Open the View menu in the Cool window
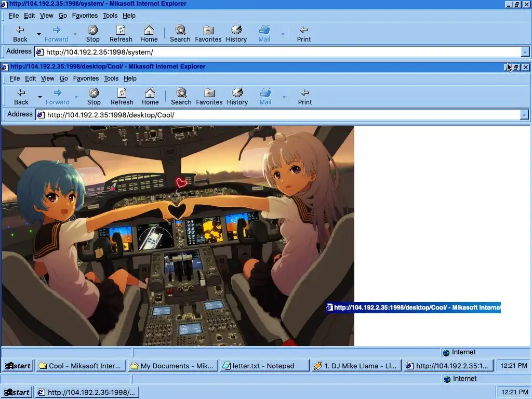 (47, 78)
